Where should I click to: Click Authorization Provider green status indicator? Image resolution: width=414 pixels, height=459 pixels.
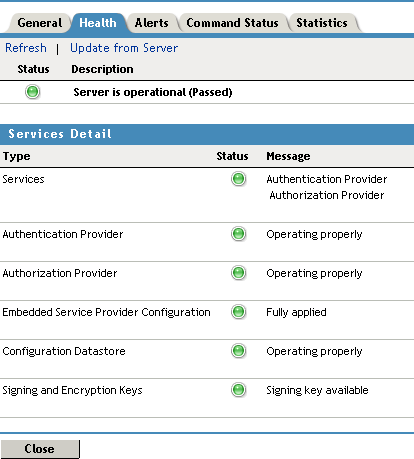coord(238,273)
